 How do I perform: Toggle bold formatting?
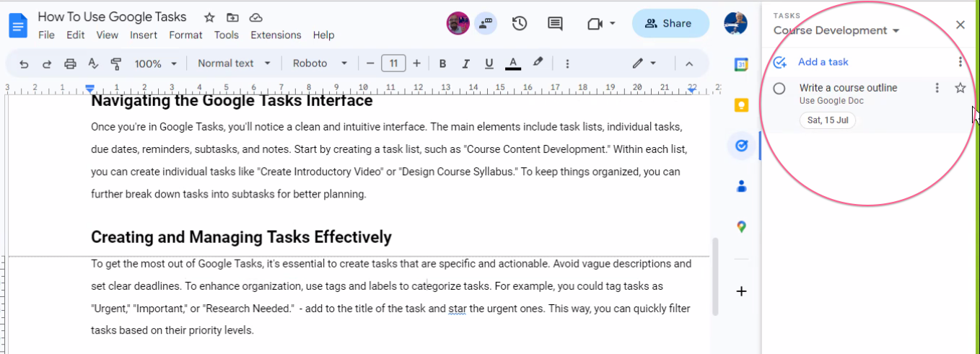click(442, 64)
